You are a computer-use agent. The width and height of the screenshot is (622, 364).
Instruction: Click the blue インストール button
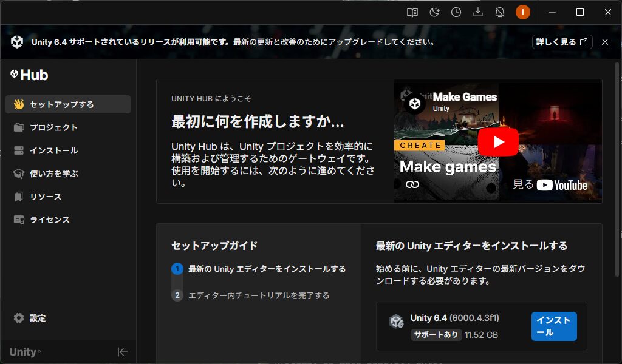(553, 326)
